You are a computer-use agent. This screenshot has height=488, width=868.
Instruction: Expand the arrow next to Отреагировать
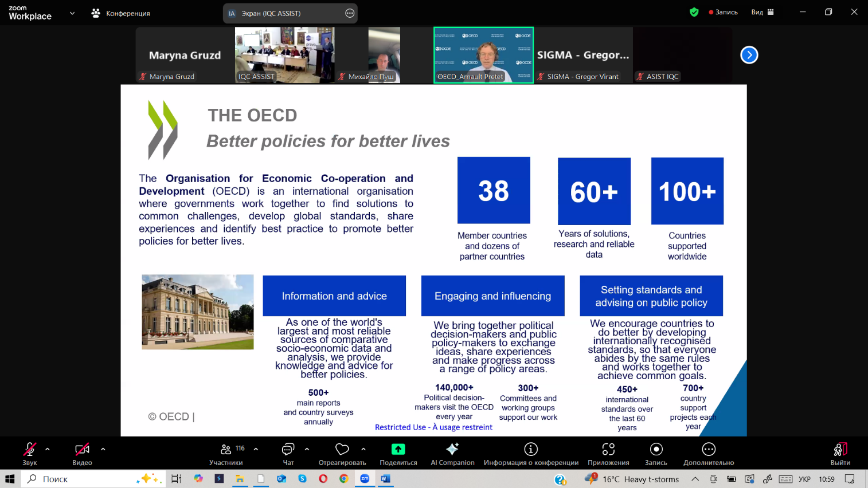pos(363,449)
